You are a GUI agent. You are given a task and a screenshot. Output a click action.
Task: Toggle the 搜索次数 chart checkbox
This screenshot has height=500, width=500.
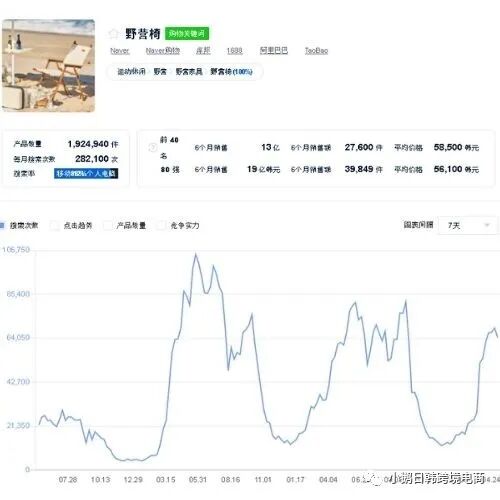tap(2, 226)
